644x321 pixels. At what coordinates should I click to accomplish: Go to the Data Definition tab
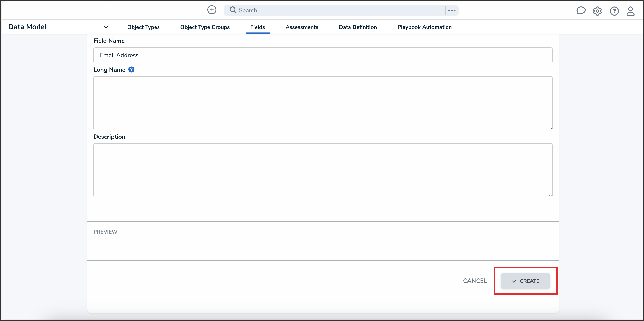pos(357,27)
